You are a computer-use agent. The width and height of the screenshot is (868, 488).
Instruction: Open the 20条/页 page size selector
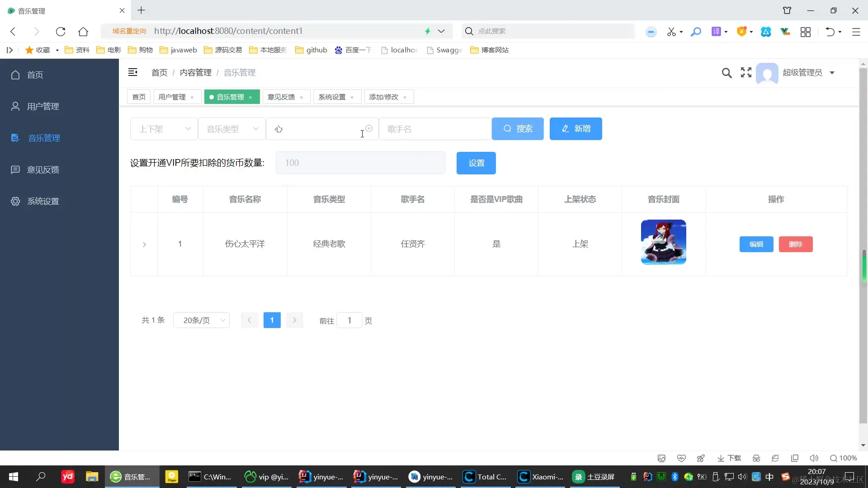(x=202, y=320)
